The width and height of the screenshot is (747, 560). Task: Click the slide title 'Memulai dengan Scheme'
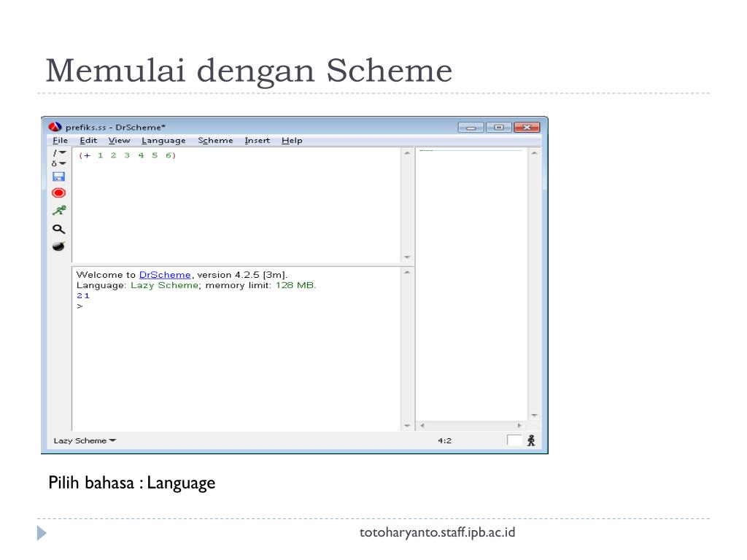249,71
